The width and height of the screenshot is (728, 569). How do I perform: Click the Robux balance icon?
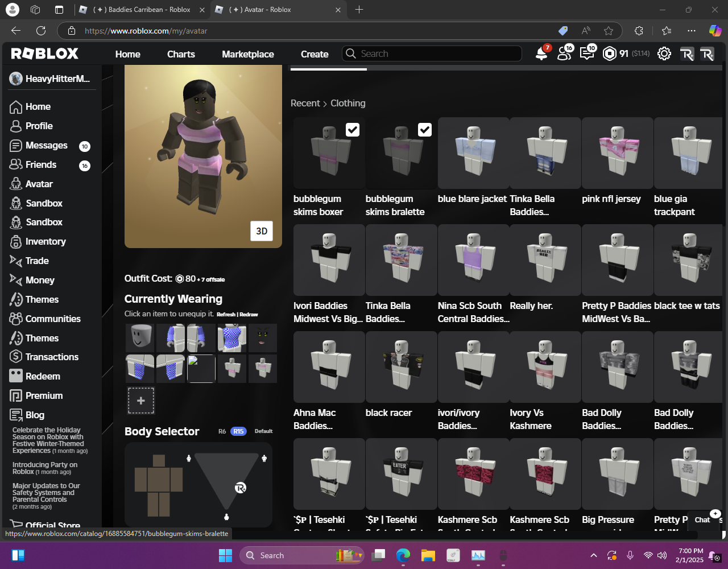(610, 54)
